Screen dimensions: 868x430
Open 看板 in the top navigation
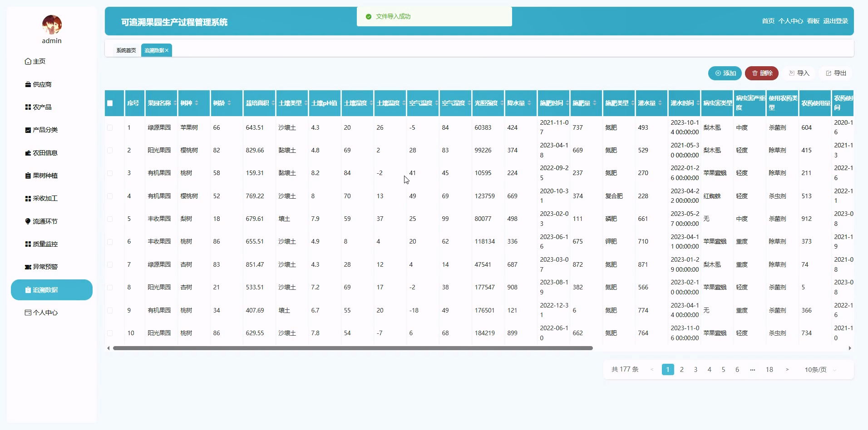(813, 21)
